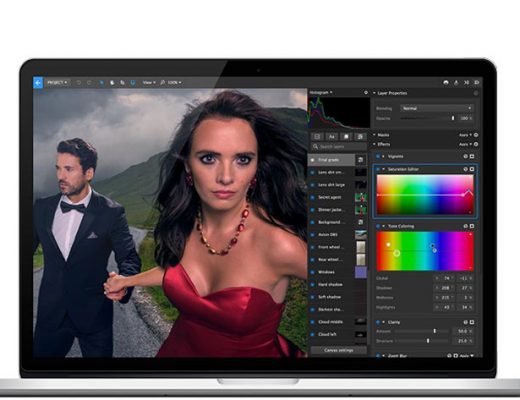Open the Apply dropdown in Effects header
Viewport: 520px width, 400px height.
pyautogui.click(x=465, y=144)
